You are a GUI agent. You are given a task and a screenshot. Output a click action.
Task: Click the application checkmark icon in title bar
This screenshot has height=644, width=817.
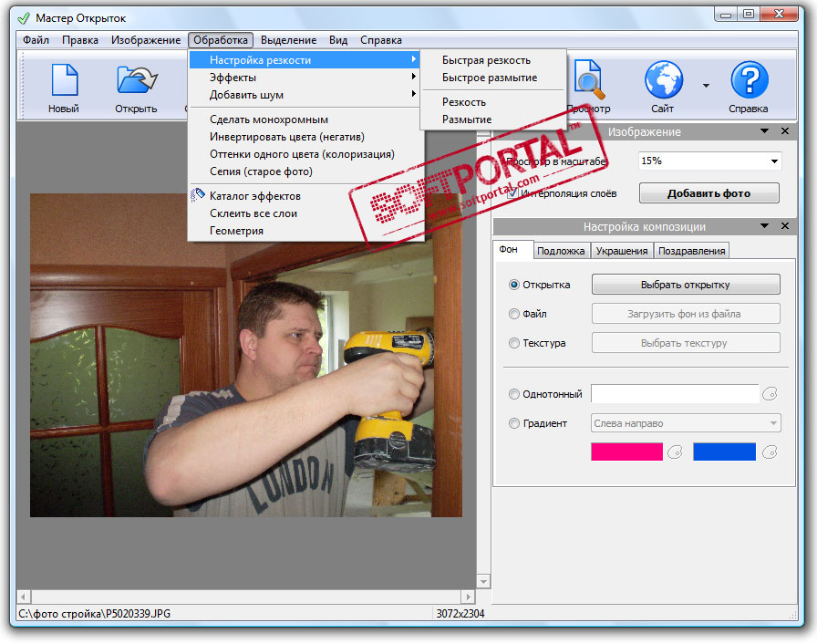tap(24, 18)
